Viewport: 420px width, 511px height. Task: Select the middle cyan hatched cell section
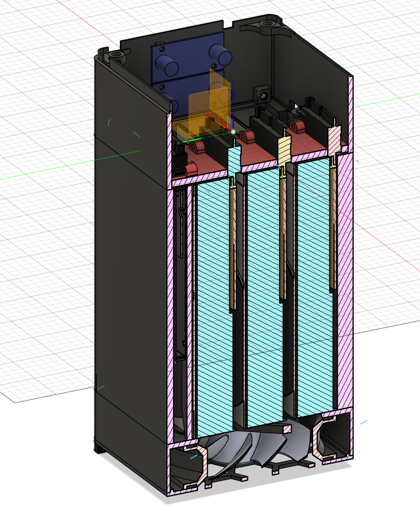(264, 298)
